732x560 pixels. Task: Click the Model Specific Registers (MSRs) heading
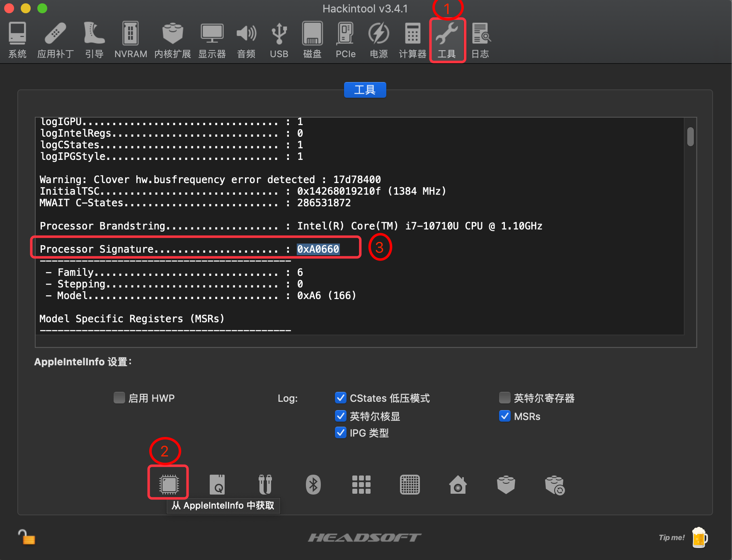click(x=132, y=319)
